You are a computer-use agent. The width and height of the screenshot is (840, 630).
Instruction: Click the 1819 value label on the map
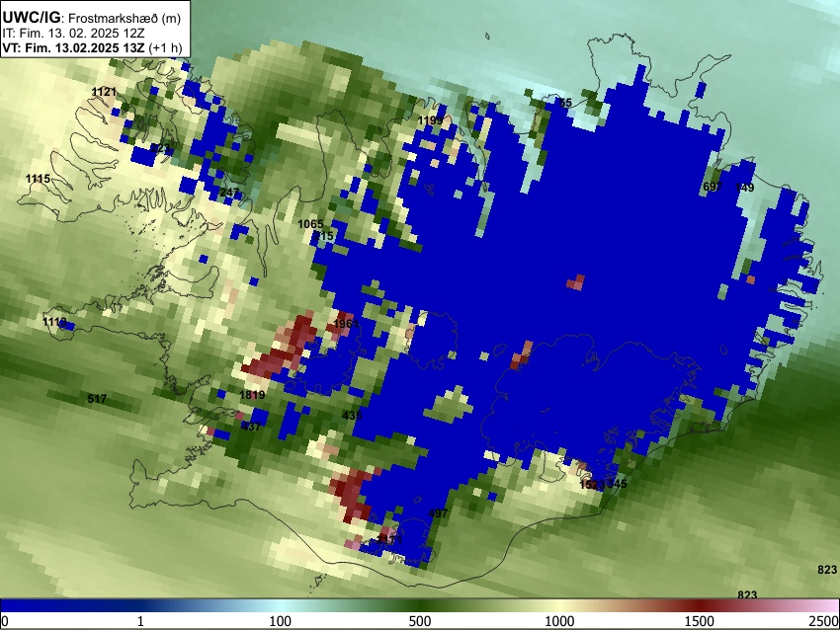(252, 395)
